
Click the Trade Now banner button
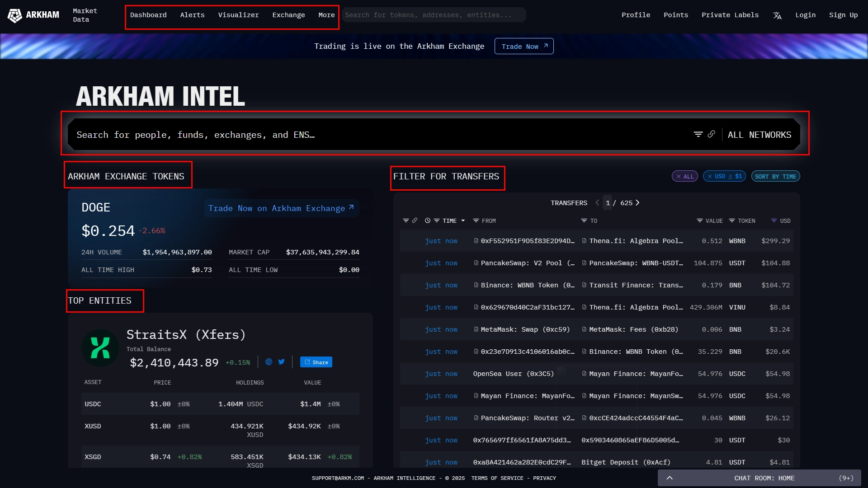pos(524,46)
